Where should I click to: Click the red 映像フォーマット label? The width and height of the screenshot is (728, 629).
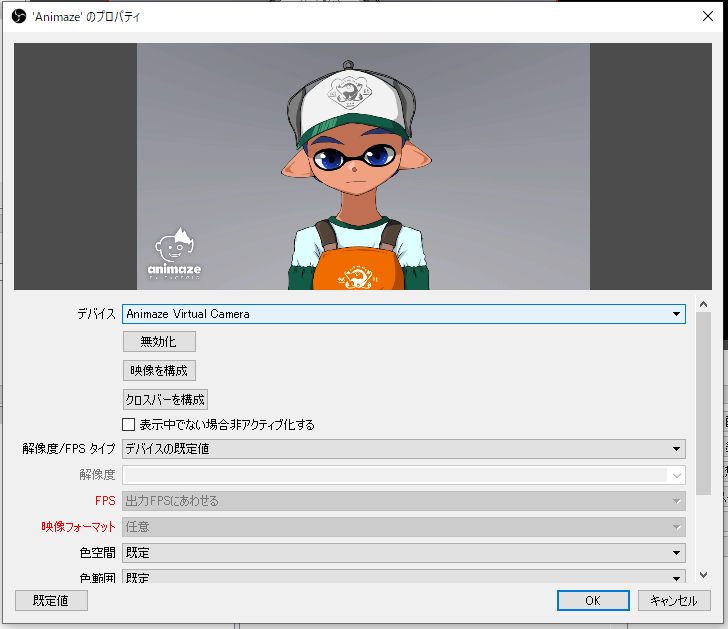click(78, 527)
